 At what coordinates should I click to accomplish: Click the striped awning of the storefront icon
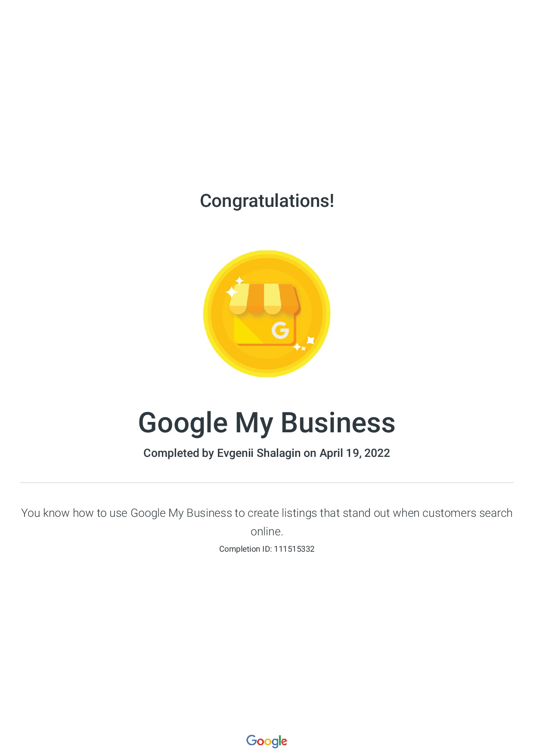point(264,298)
